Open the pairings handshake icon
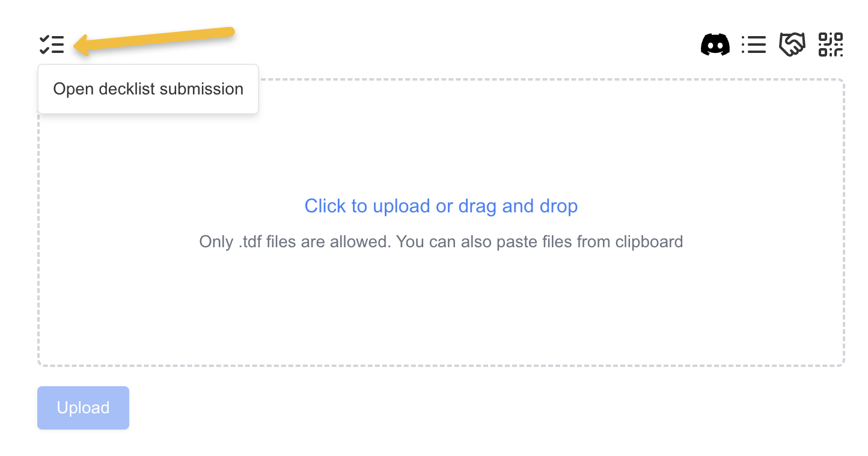This screenshot has height=456, width=868. 792,45
